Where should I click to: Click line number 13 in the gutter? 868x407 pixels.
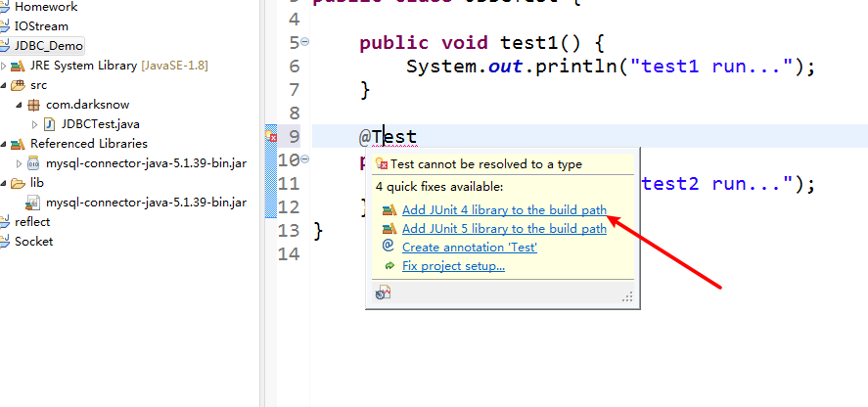289,230
